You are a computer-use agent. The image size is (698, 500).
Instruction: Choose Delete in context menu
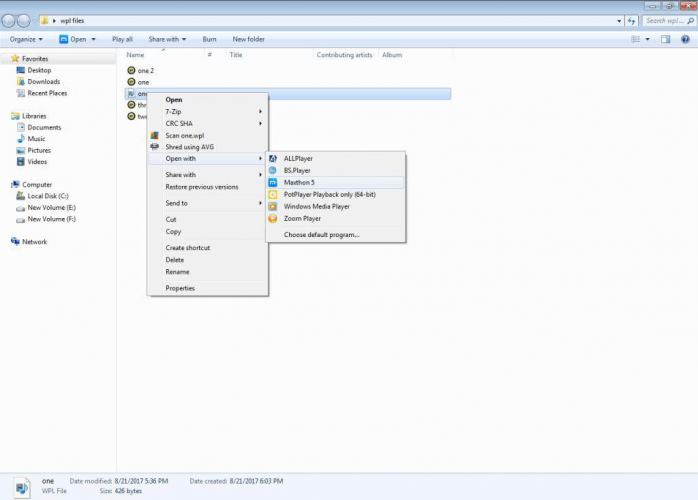[208, 260]
